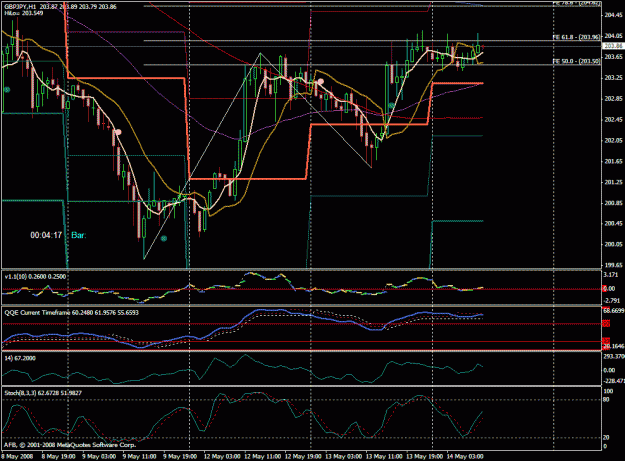Image resolution: width=625 pixels, height=461 pixels.
Task: Select the FE 61.8 - (203.96) Fibonacci label
Action: click(576, 37)
